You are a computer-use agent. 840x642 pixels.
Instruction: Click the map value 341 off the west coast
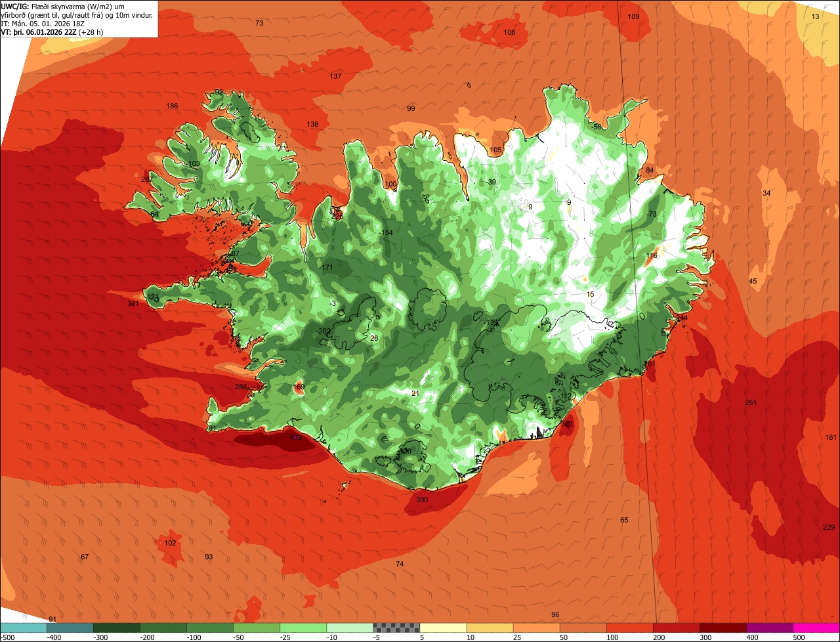pos(133,303)
